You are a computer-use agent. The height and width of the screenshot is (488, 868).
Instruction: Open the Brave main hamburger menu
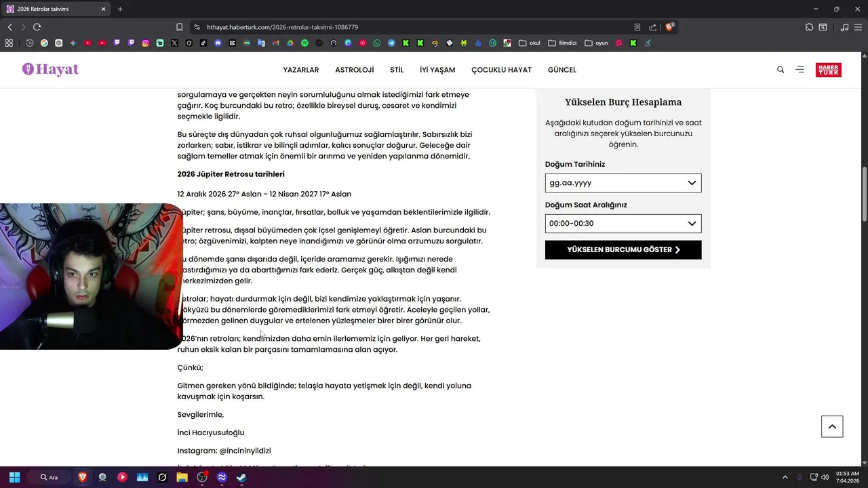pyautogui.click(x=859, y=27)
